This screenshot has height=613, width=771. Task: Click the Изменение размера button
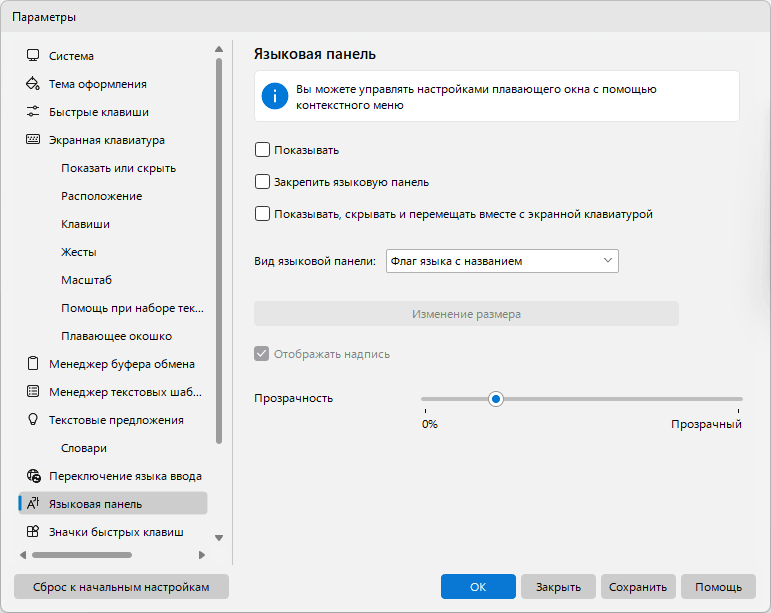466,314
